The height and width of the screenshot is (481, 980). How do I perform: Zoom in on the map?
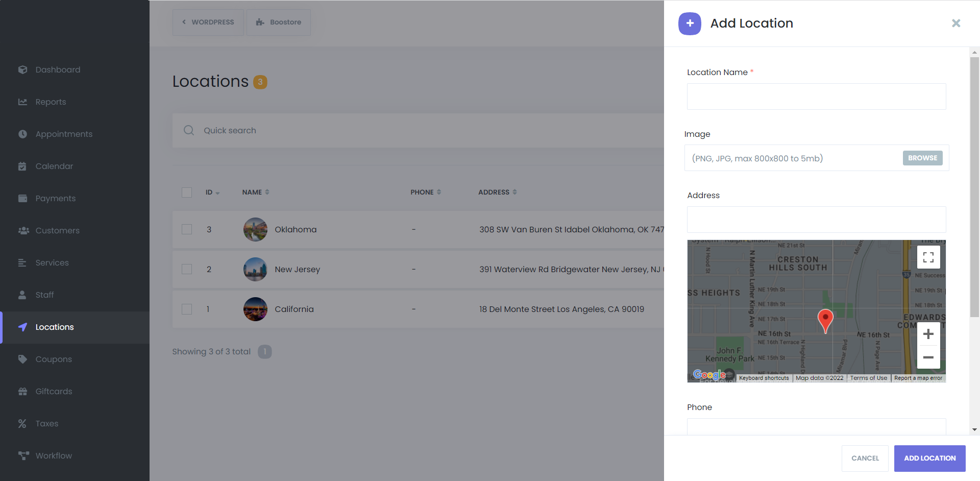[x=928, y=334]
